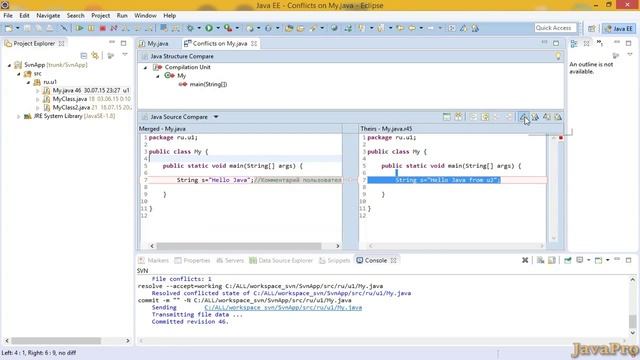Image resolution: width=640 pixels, height=360 pixels.
Task: Collapse the ru.u1 package node
Action: click(x=28, y=82)
